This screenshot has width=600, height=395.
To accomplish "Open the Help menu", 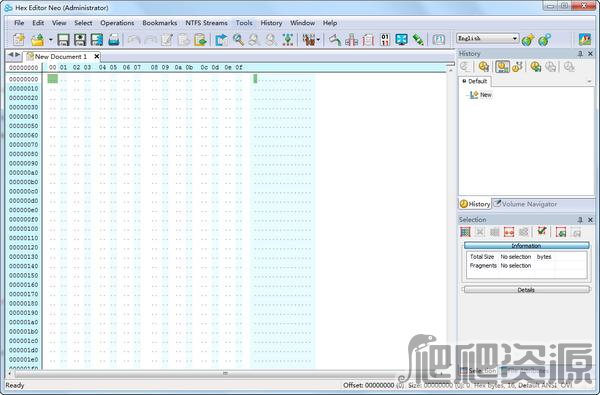I will tap(330, 23).
